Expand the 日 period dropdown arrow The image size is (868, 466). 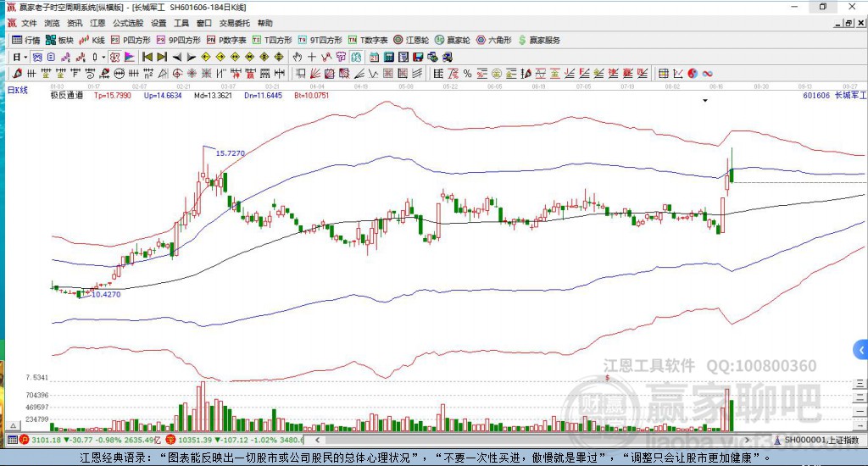25,57
